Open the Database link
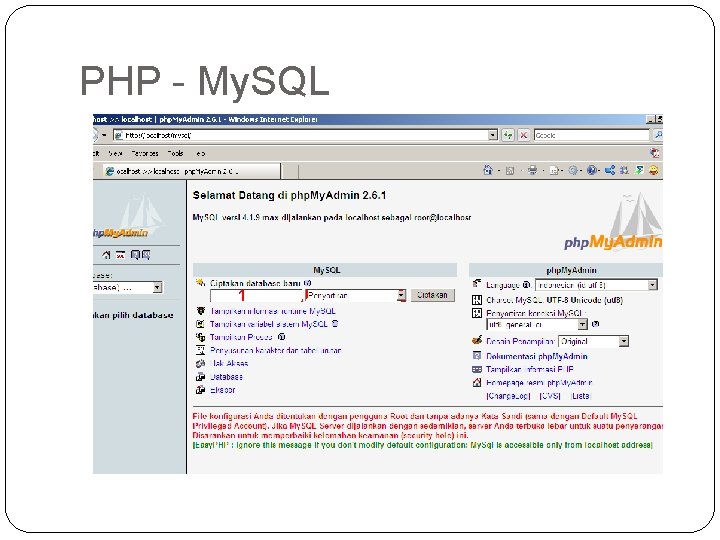The height and width of the screenshot is (540, 720). tap(226, 377)
